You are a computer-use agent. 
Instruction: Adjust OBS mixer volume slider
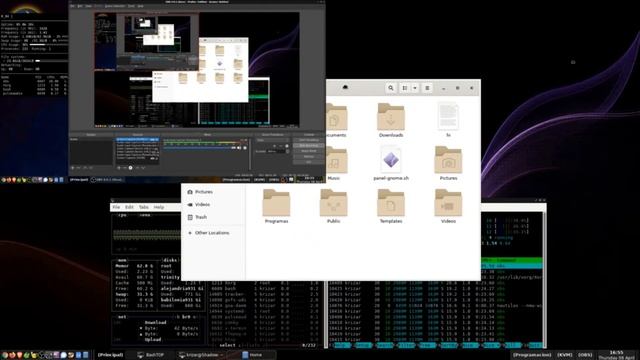click(x=197, y=148)
